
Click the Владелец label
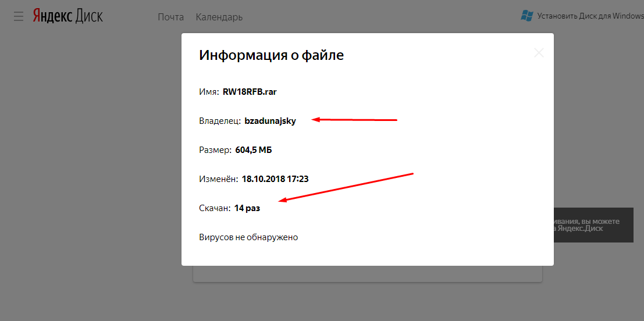[x=220, y=121]
